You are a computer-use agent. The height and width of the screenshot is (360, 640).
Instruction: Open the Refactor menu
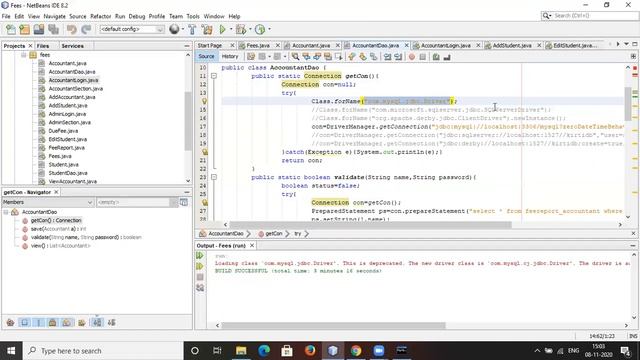click(x=100, y=16)
